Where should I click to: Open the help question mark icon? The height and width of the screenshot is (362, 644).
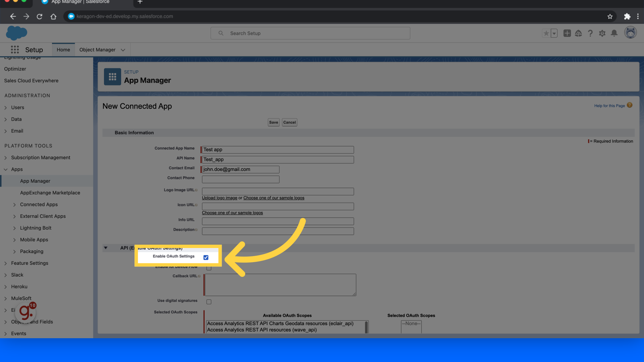tap(590, 33)
